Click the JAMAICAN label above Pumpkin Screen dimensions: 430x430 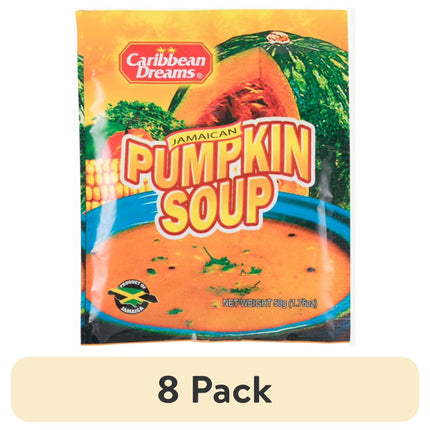click(x=203, y=137)
